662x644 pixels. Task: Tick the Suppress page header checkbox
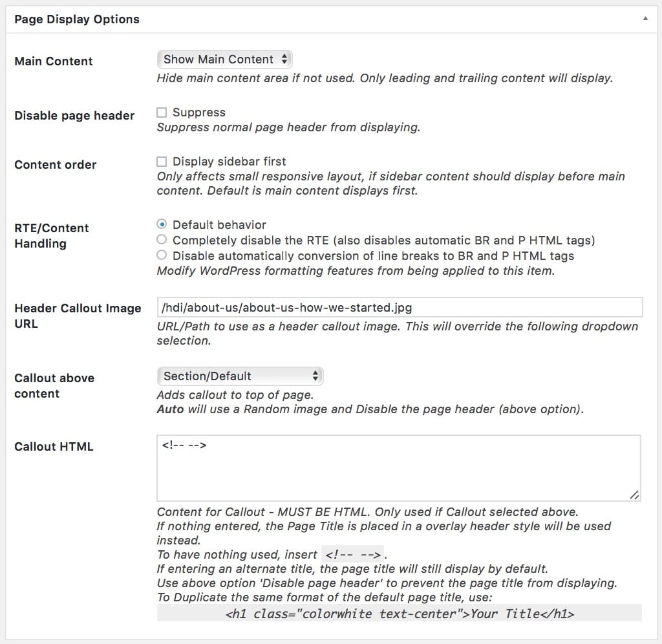[162, 113]
